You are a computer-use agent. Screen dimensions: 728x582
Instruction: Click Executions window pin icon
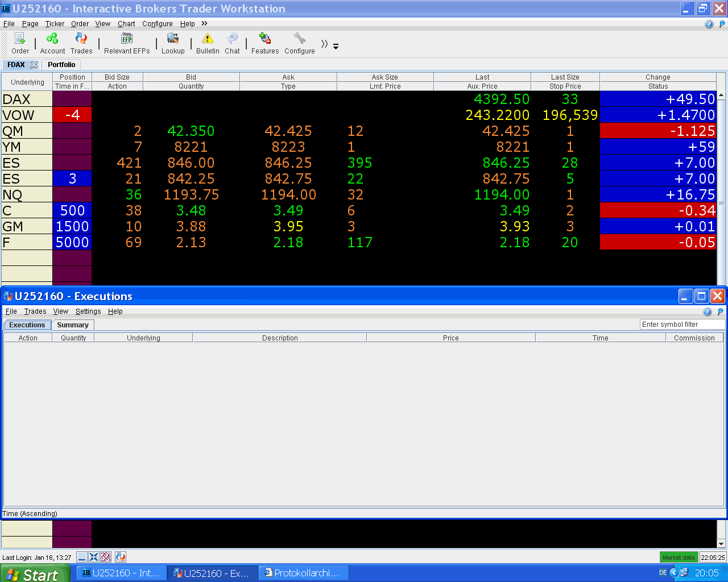tap(720, 311)
